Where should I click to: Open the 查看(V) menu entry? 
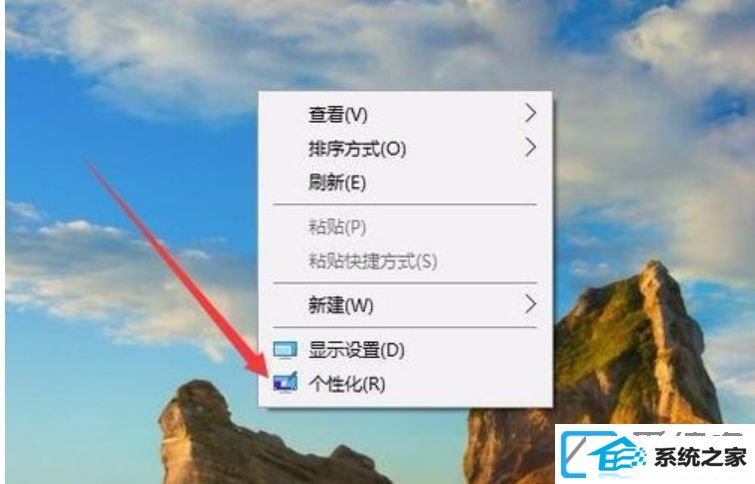[x=405, y=114]
